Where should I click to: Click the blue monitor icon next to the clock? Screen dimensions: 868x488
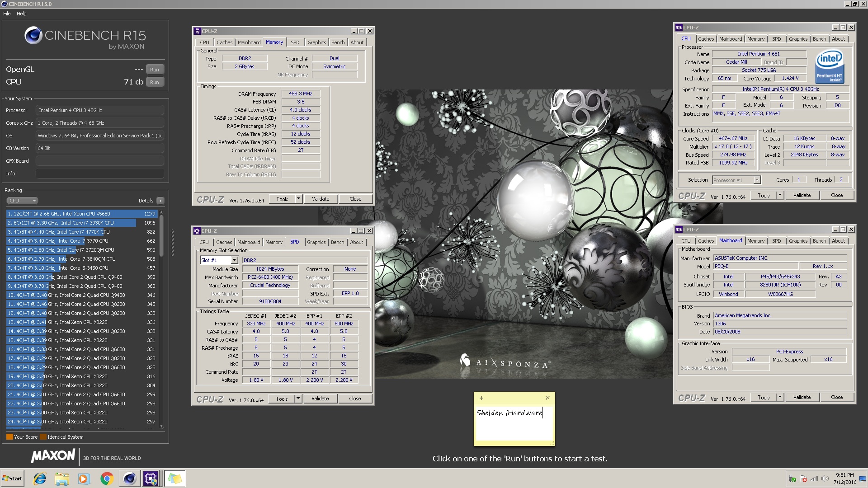coord(863,479)
